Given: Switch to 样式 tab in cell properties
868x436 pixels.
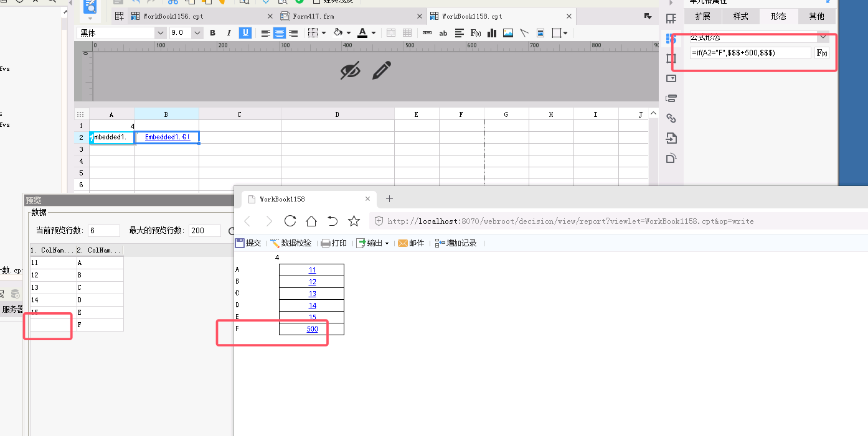Looking at the screenshot, I should (x=740, y=16).
